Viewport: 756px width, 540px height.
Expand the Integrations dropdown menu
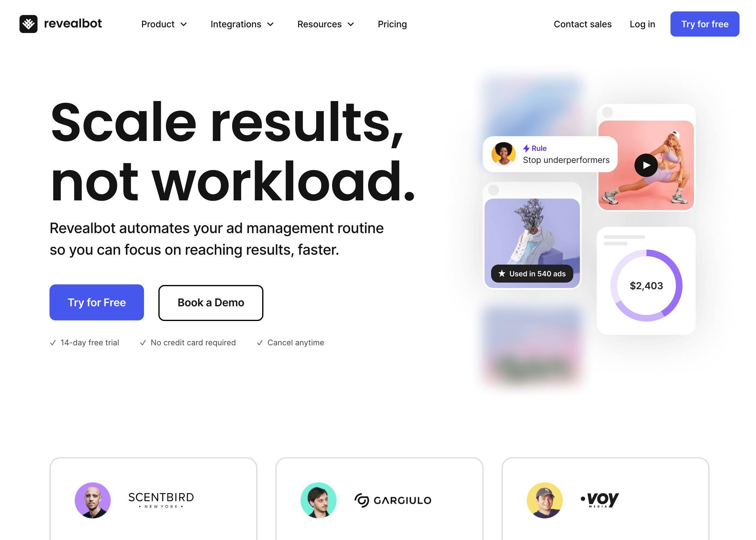[242, 24]
